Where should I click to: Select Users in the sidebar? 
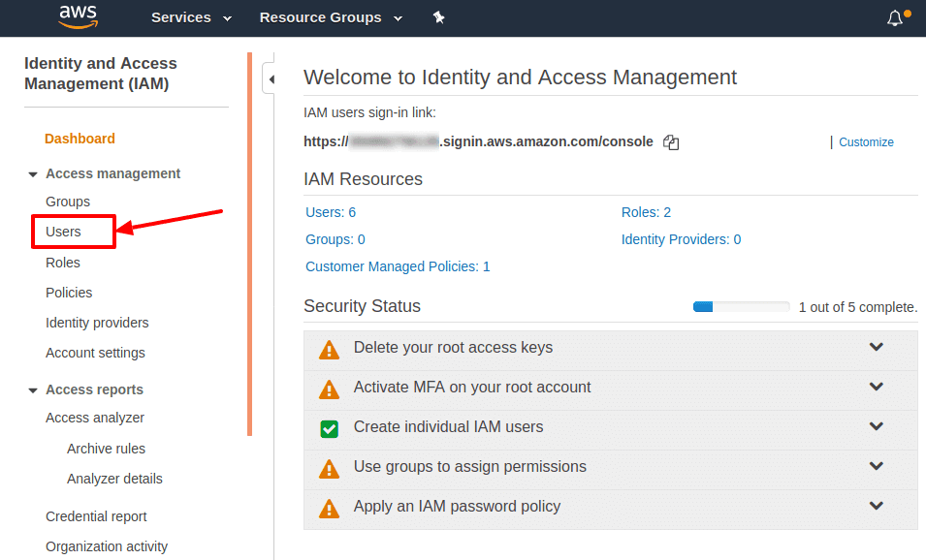click(64, 232)
